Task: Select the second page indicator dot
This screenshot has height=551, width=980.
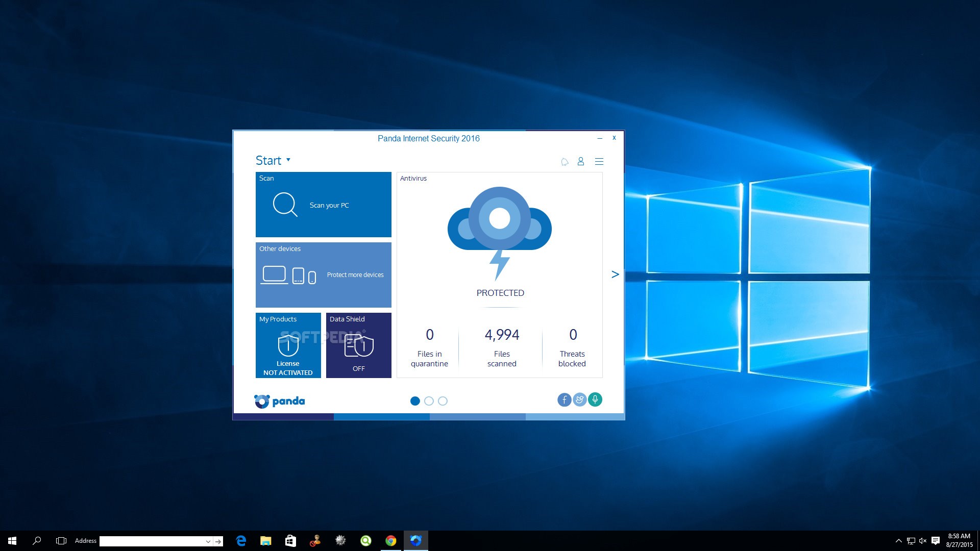Action: [x=429, y=401]
